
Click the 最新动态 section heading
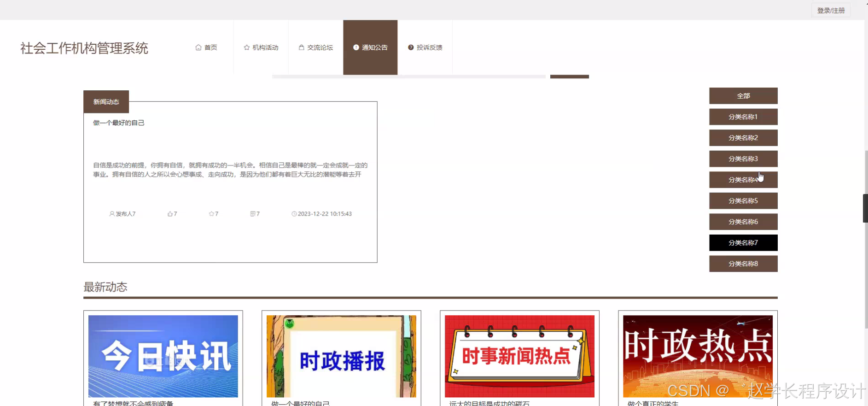[105, 287]
